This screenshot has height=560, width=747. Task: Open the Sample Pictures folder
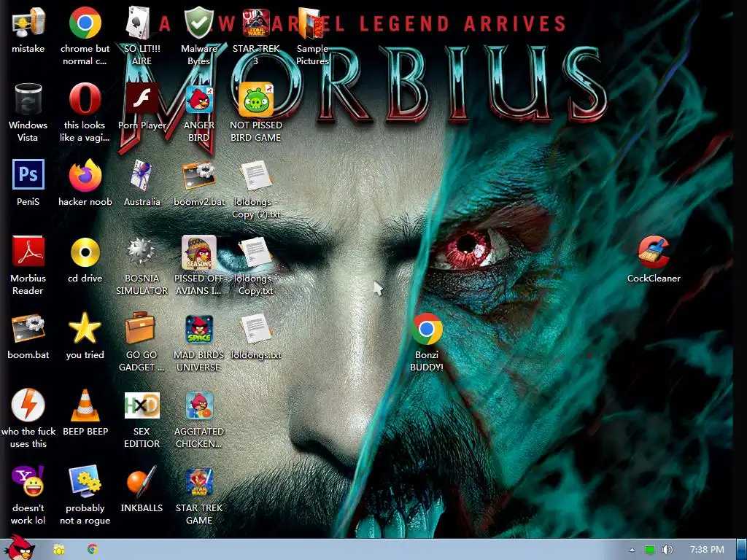312,23
